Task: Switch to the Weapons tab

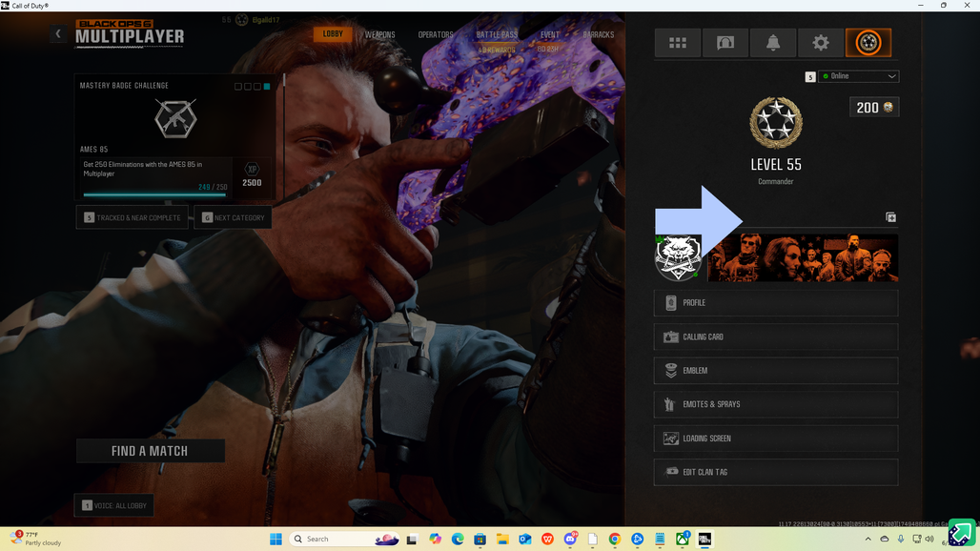Action: point(380,35)
